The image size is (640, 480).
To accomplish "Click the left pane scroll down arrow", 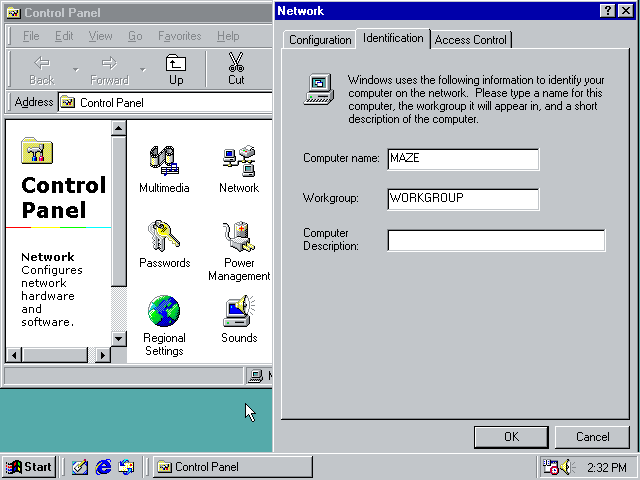I will (x=118, y=338).
